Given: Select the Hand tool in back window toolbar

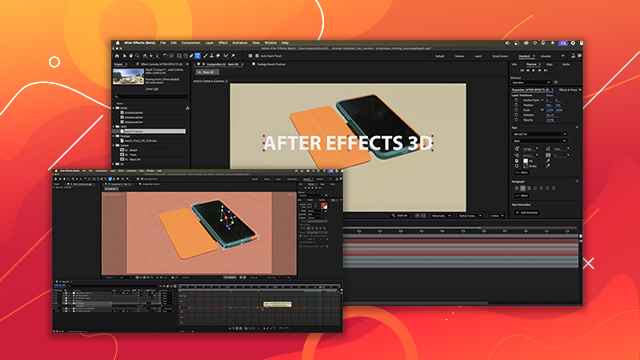Looking at the screenshot, I should pos(131,56).
